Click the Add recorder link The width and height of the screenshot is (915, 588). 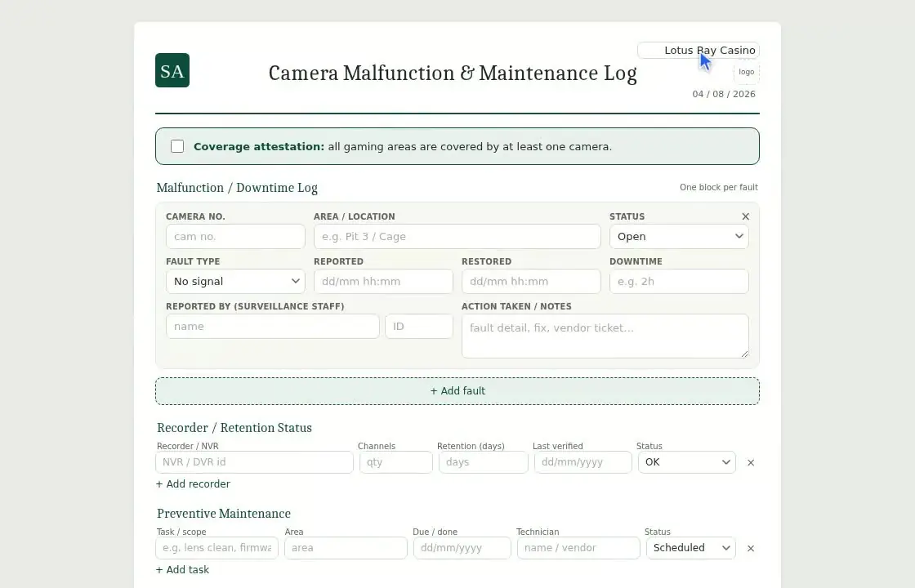point(193,483)
